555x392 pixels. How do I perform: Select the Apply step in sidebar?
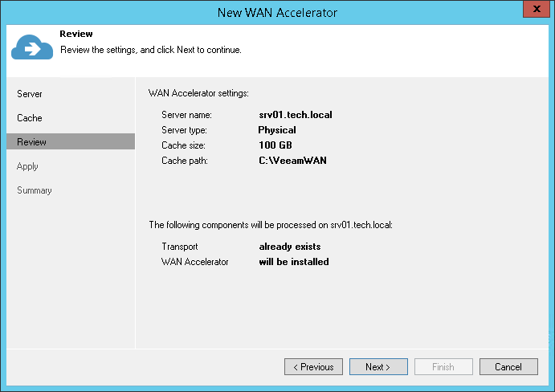pos(28,166)
